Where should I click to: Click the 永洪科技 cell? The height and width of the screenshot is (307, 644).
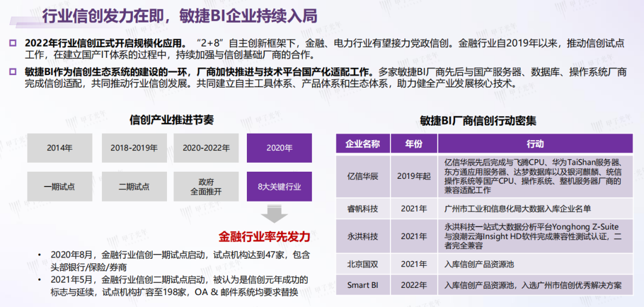(363, 237)
